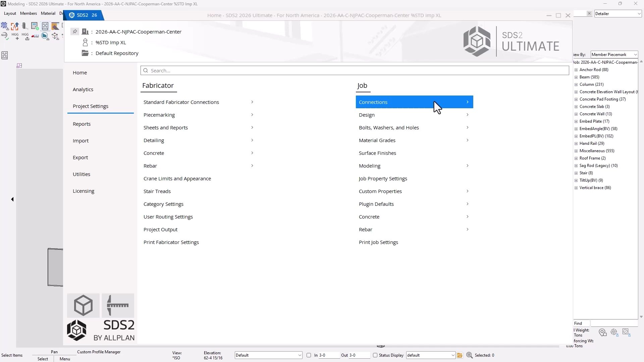This screenshot has width=644, height=362.
Task: Click the HGG export toolbar icon
Action: tap(25, 36)
